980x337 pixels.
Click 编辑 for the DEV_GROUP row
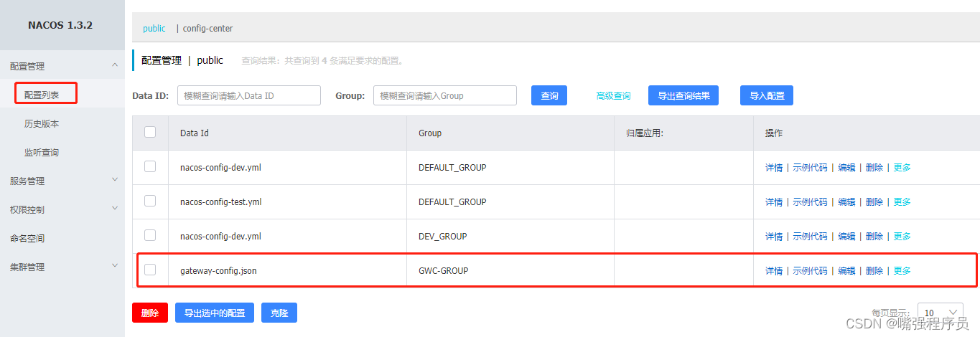click(x=846, y=236)
